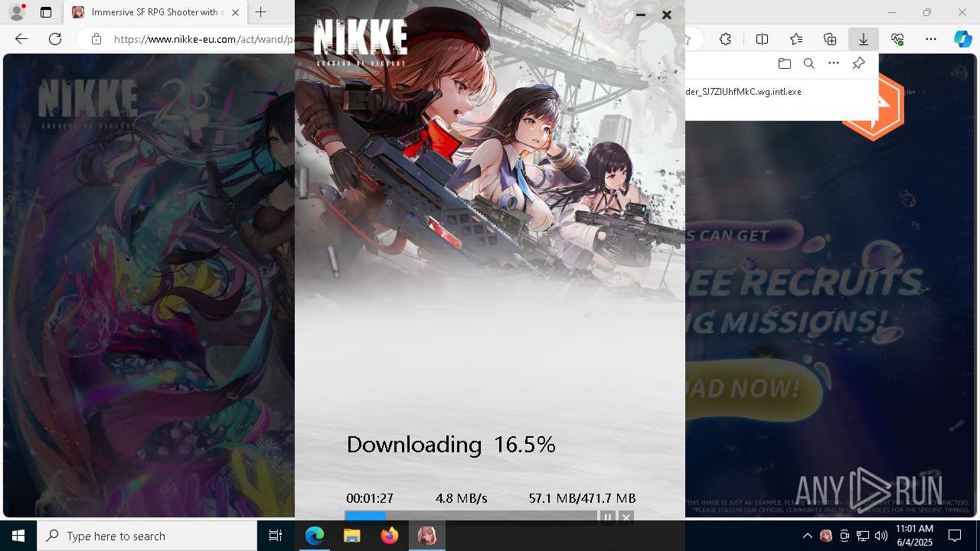Screen dimensions: 980x551
Task: Open File Explorer from taskbar
Action: [x=352, y=536]
